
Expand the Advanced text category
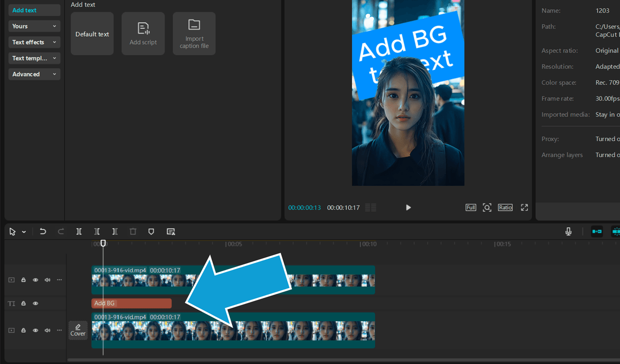point(34,74)
